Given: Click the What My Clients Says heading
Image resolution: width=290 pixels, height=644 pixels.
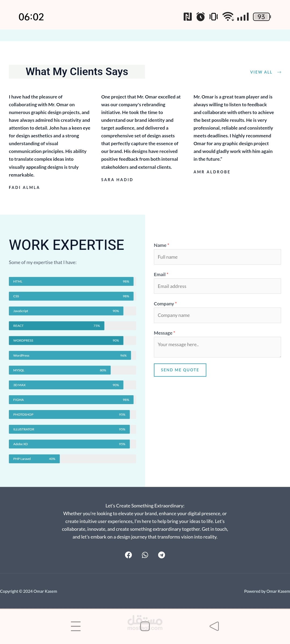Looking at the screenshot, I should click(x=77, y=72).
